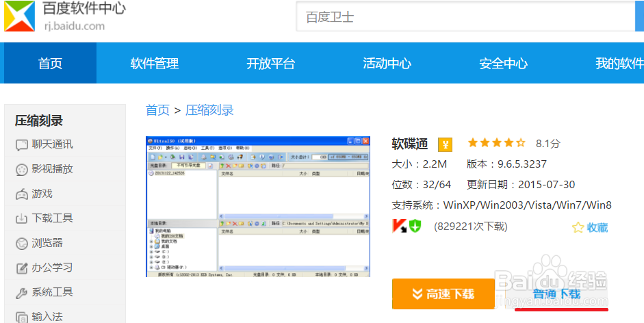This screenshot has width=644, height=323.
Task: Click the 829221次下载 count text
Action: (x=471, y=227)
